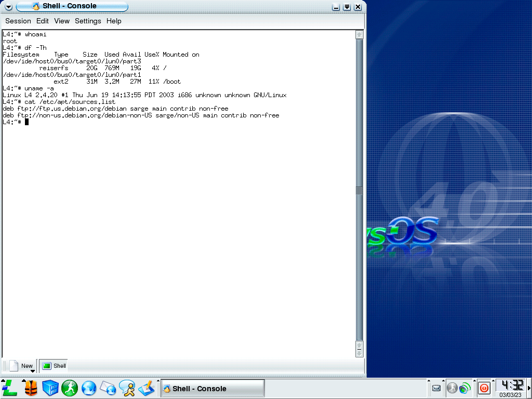The image size is (532, 399).
Task: Open the window menu arrow in title bar
Action: pyautogui.click(x=8, y=7)
